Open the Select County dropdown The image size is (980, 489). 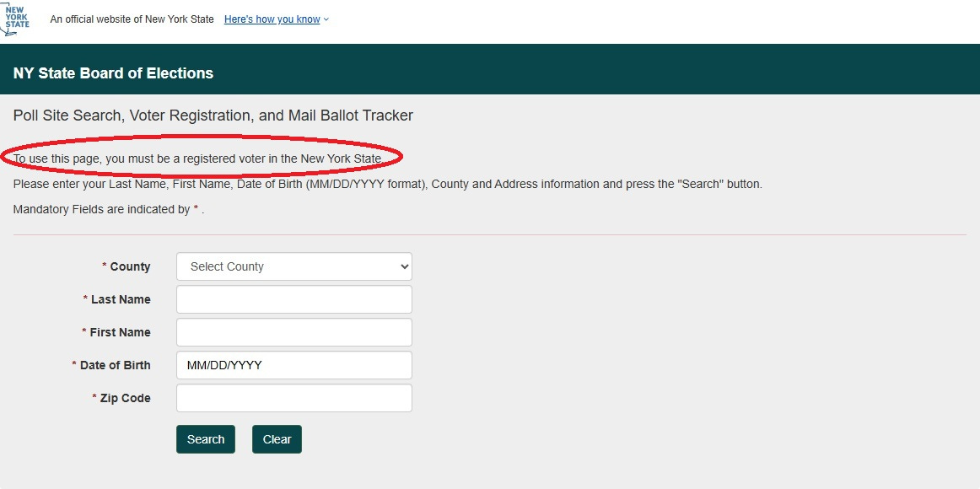click(x=293, y=266)
